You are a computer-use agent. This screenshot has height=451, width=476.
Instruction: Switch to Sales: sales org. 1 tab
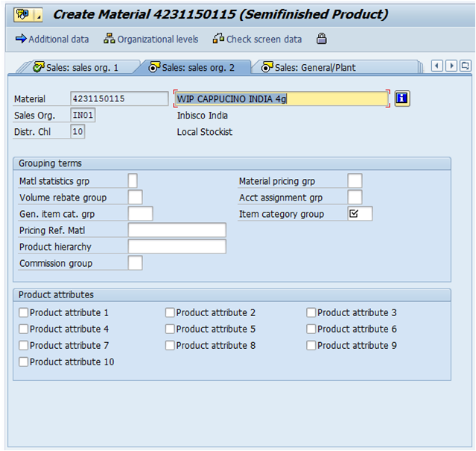(75, 67)
